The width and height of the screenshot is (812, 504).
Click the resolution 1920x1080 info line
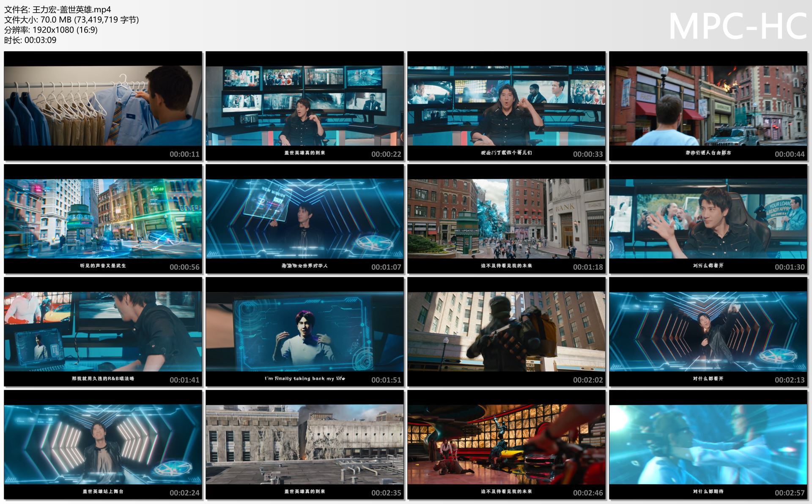click(x=51, y=30)
